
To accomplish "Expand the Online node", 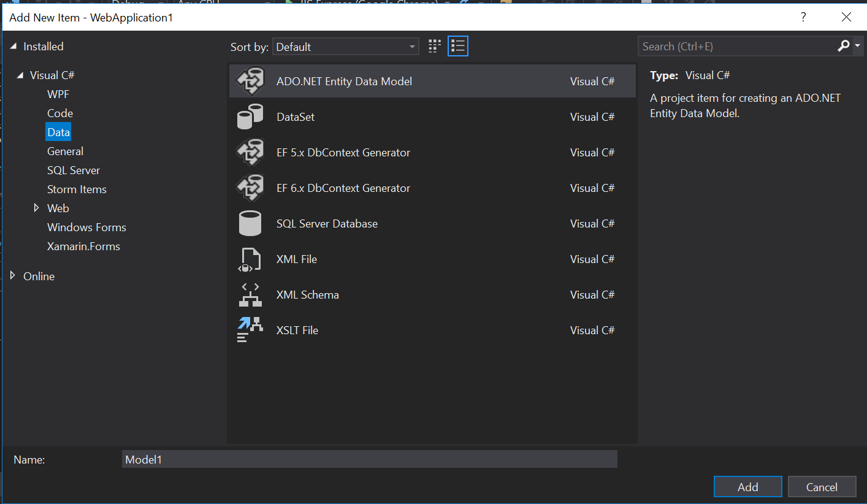I will (13, 276).
